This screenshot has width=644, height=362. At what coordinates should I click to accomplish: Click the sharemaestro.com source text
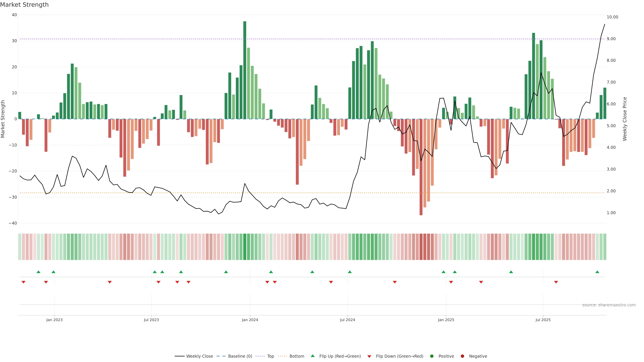(x=609, y=305)
